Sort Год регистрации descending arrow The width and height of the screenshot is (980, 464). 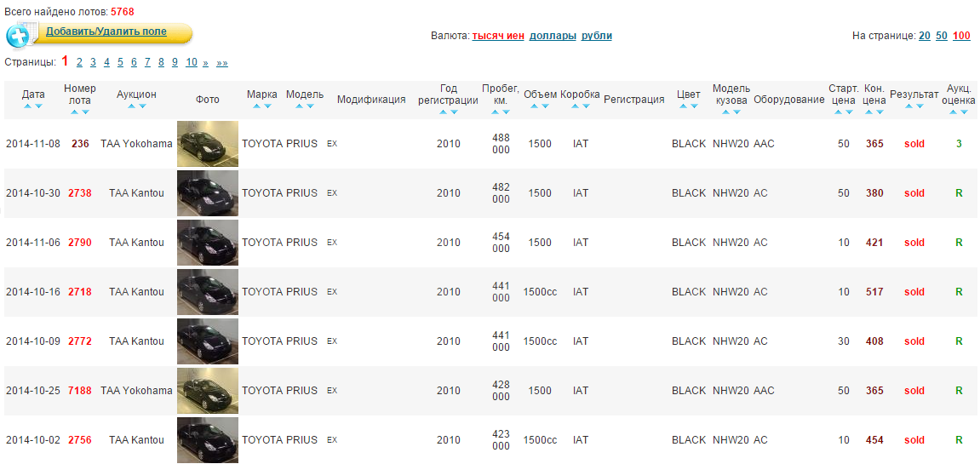tap(455, 112)
